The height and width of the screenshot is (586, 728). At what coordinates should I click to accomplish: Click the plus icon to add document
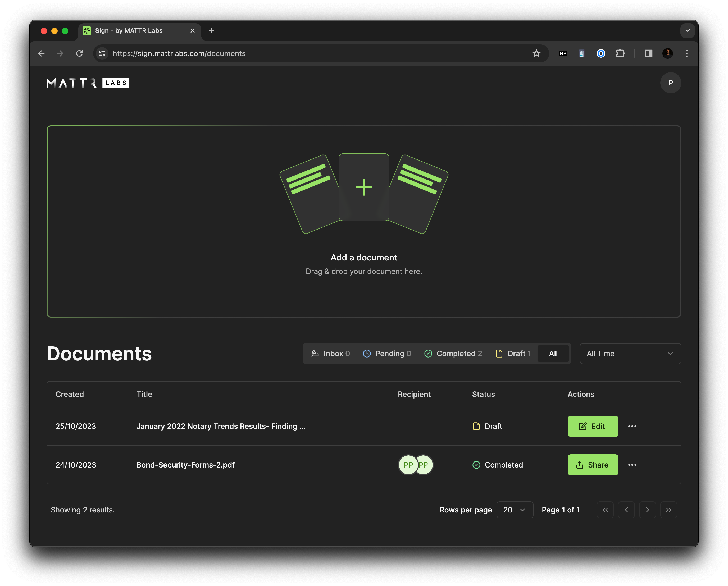[364, 187]
